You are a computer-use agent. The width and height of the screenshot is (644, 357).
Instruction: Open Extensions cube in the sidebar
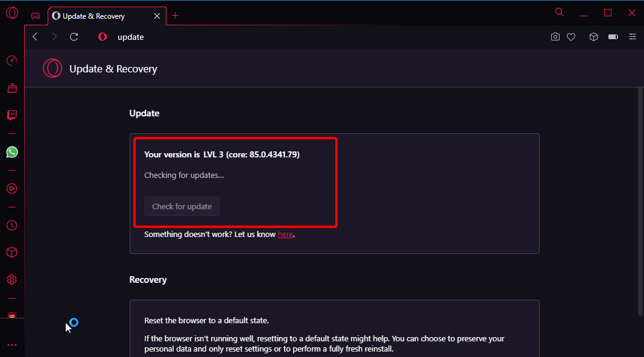click(x=12, y=252)
